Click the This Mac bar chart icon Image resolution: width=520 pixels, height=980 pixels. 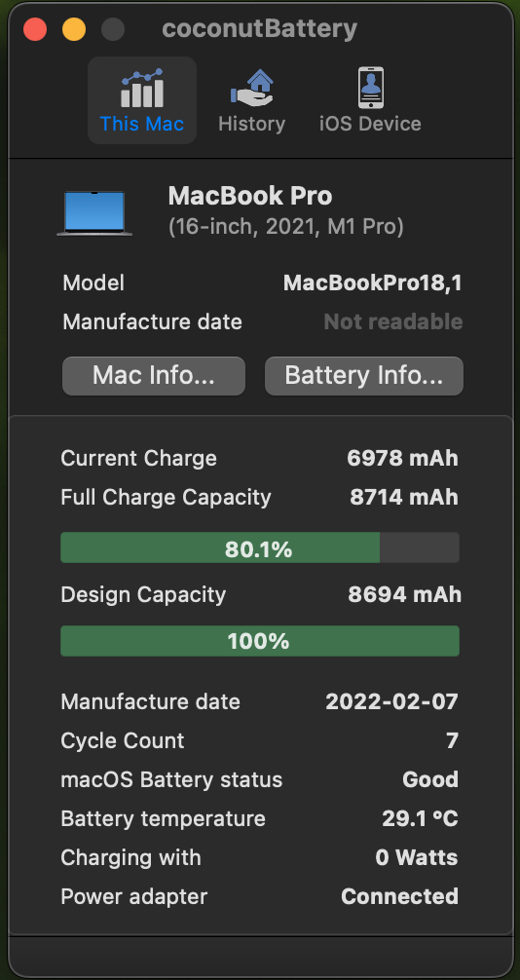click(142, 88)
